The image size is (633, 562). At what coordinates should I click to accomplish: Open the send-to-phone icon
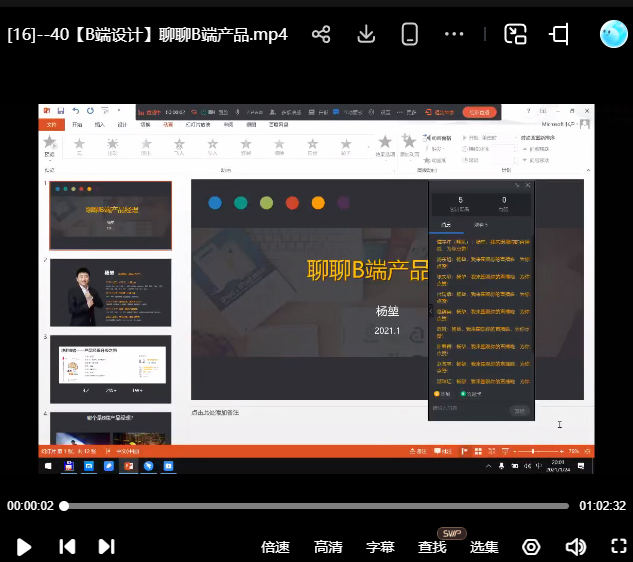409,34
